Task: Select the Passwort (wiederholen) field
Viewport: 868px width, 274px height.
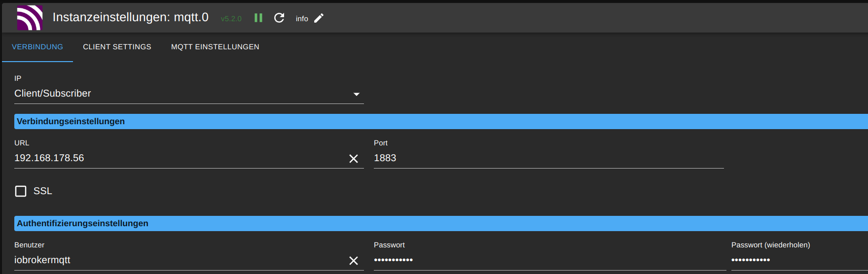Action: (799, 260)
